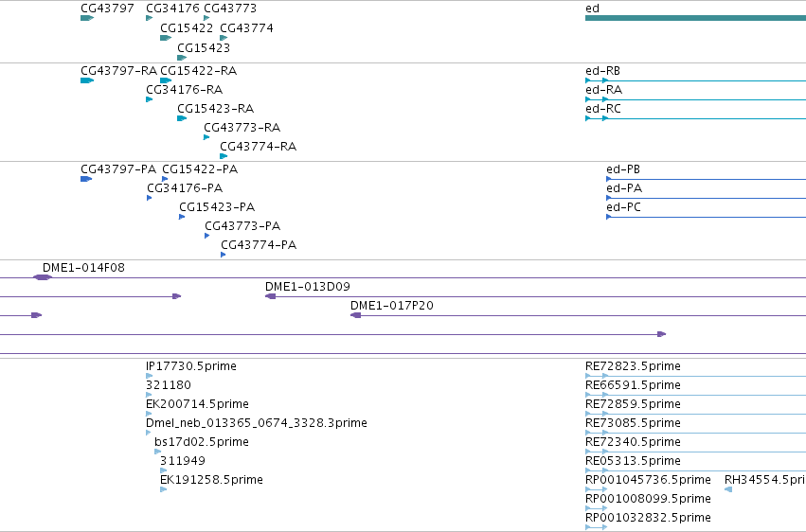Select the RH34554.5prime reverse arrow

click(728, 489)
